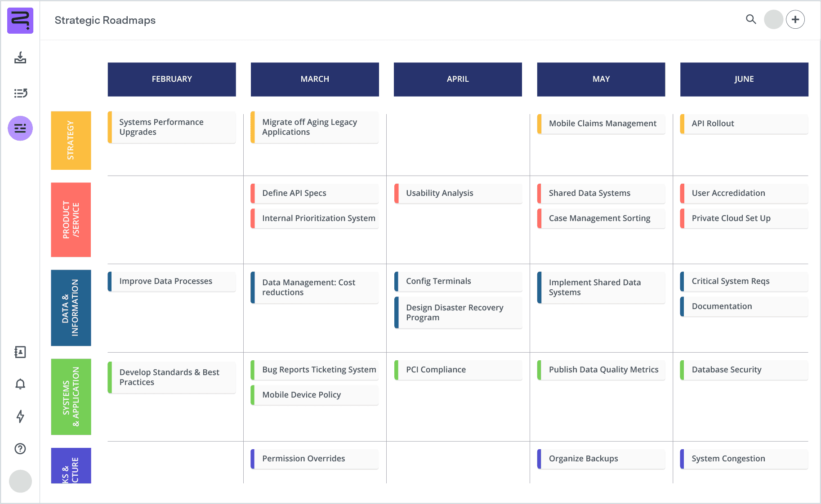821x504 pixels.
Task: Open the Export/Download panel icon
Action: 20,58
